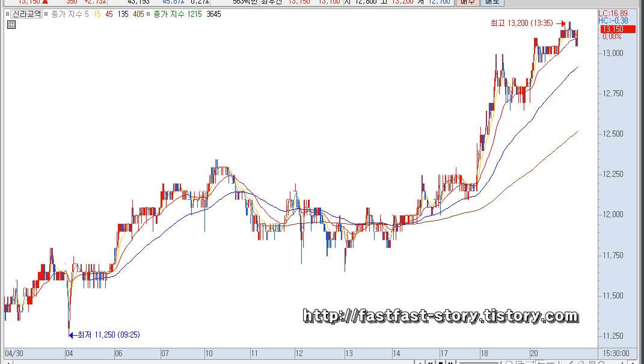Click the 12,750 price axis label
This screenshot has width=644, height=364.
[x=613, y=94]
